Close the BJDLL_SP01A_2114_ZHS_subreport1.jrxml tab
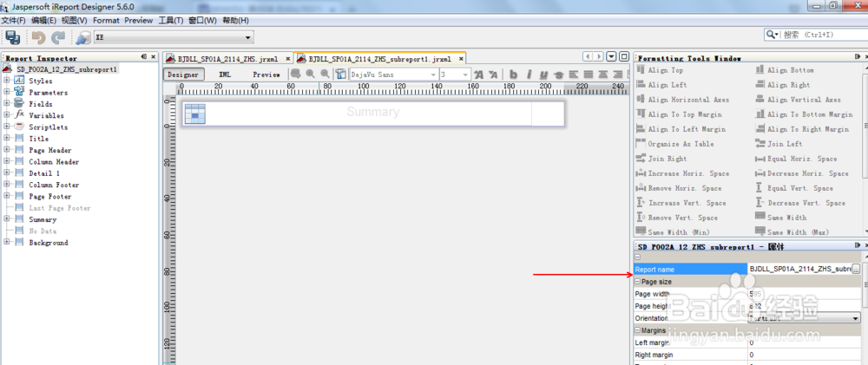Image resolution: width=868 pixels, height=365 pixels. click(460, 58)
